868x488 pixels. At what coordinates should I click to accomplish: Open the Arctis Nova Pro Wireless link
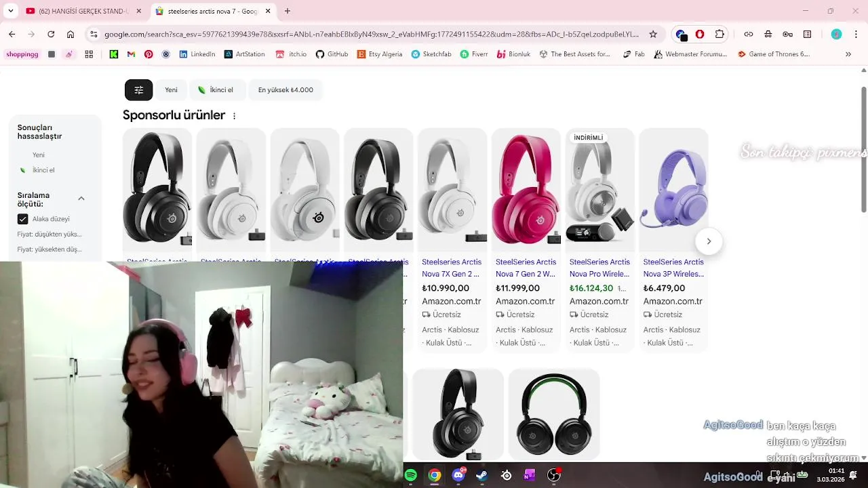pyautogui.click(x=599, y=268)
